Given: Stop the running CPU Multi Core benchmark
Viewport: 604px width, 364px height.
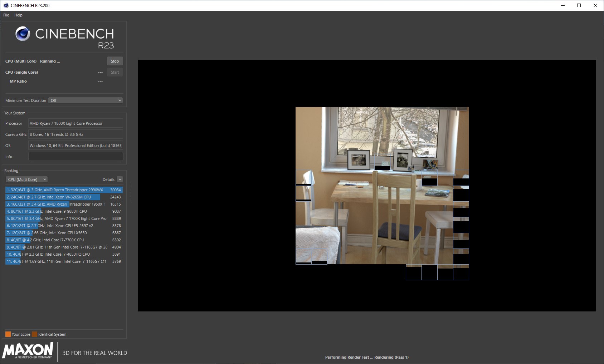Looking at the screenshot, I should pyautogui.click(x=115, y=61).
